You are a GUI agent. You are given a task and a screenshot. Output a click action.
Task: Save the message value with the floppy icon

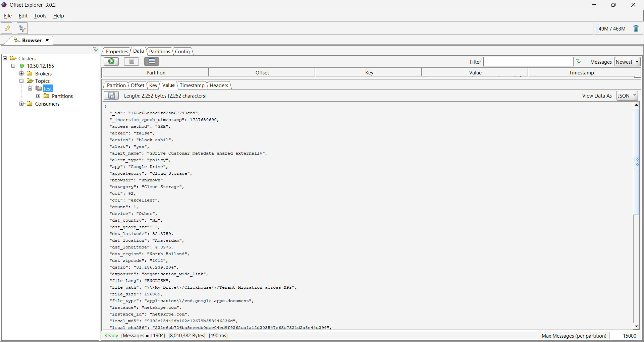[111, 96]
